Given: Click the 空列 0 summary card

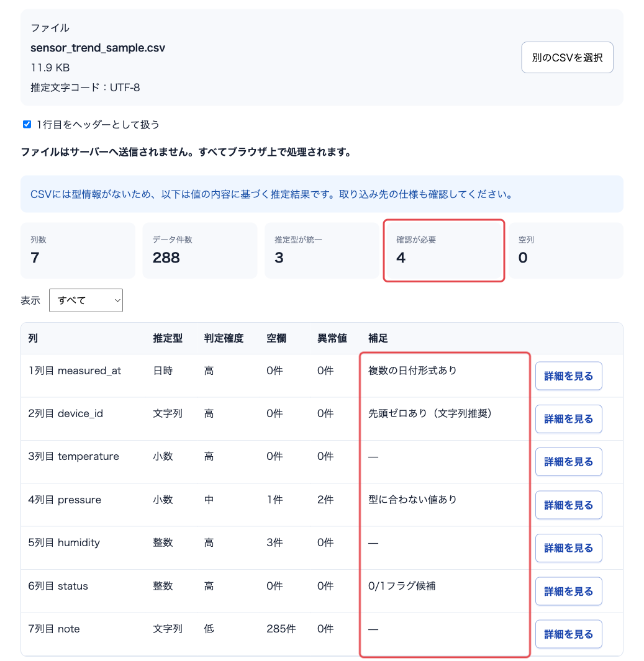Looking at the screenshot, I should 566,250.
